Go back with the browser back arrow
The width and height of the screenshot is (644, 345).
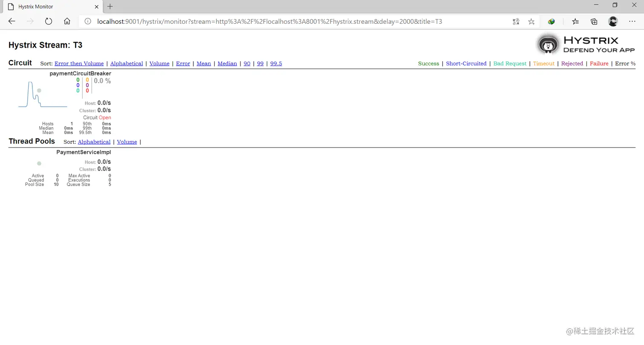coord(12,21)
